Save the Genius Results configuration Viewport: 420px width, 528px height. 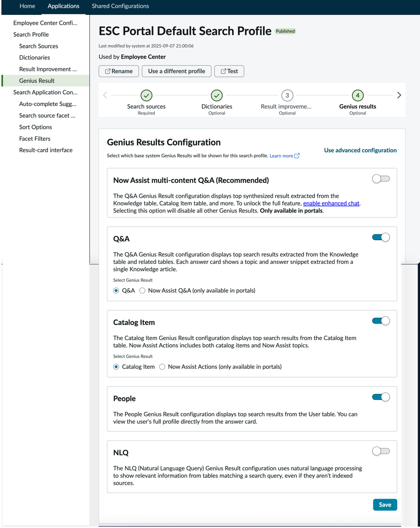click(x=385, y=504)
